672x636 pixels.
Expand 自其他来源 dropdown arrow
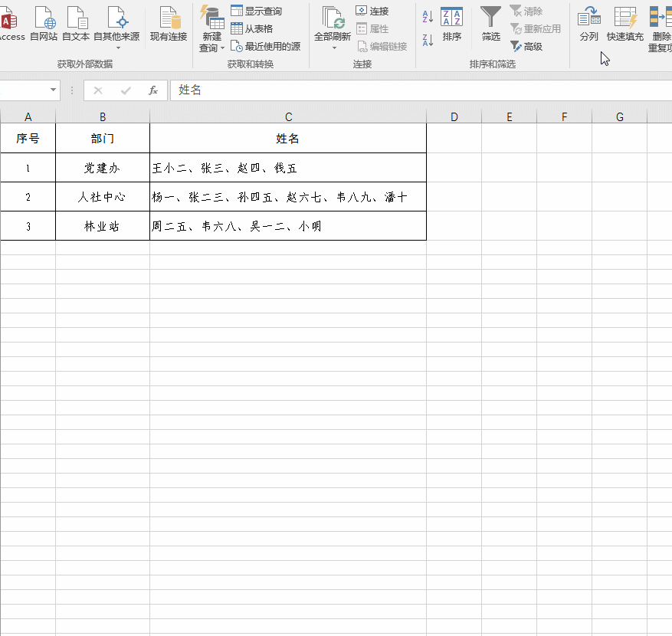[118, 48]
